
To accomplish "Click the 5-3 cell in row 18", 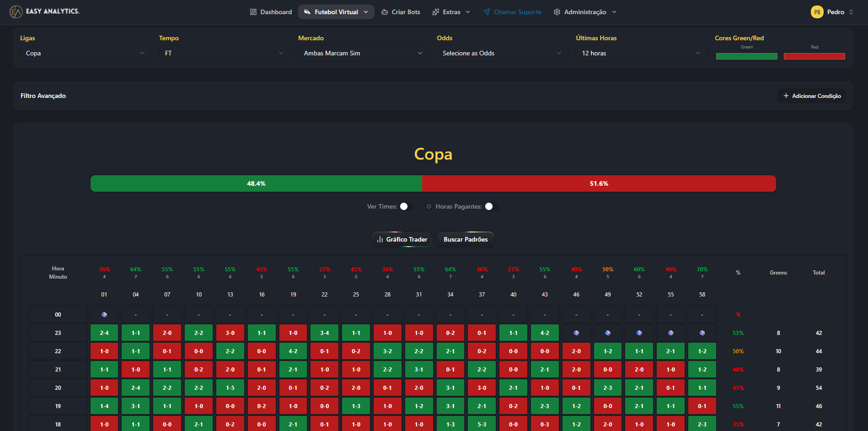I will click(482, 424).
